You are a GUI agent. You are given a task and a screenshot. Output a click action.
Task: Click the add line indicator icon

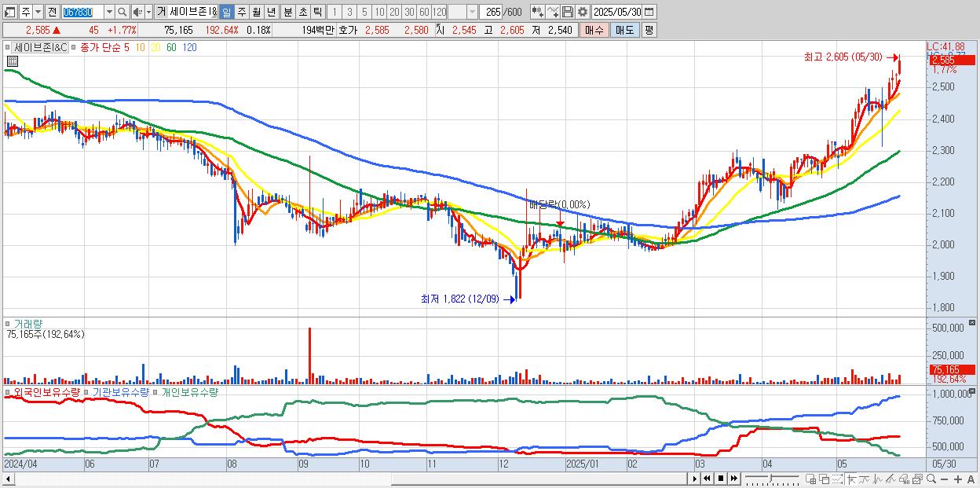coord(552,12)
